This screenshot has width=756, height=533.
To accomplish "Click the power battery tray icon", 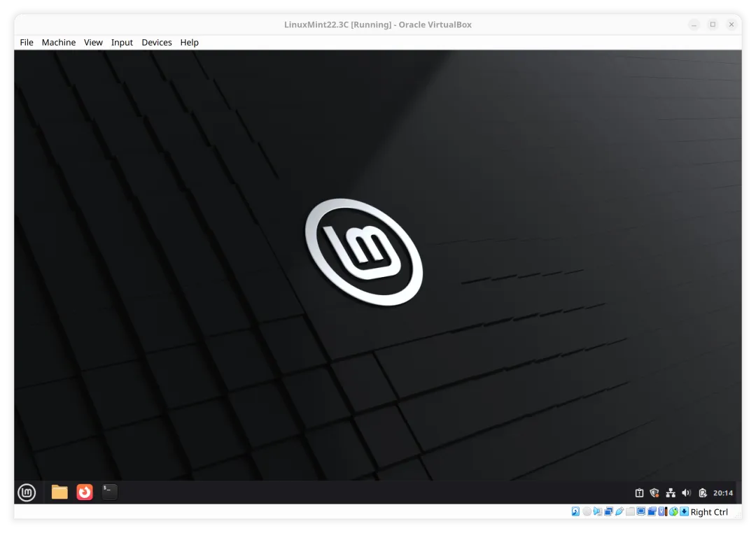I will coord(703,492).
